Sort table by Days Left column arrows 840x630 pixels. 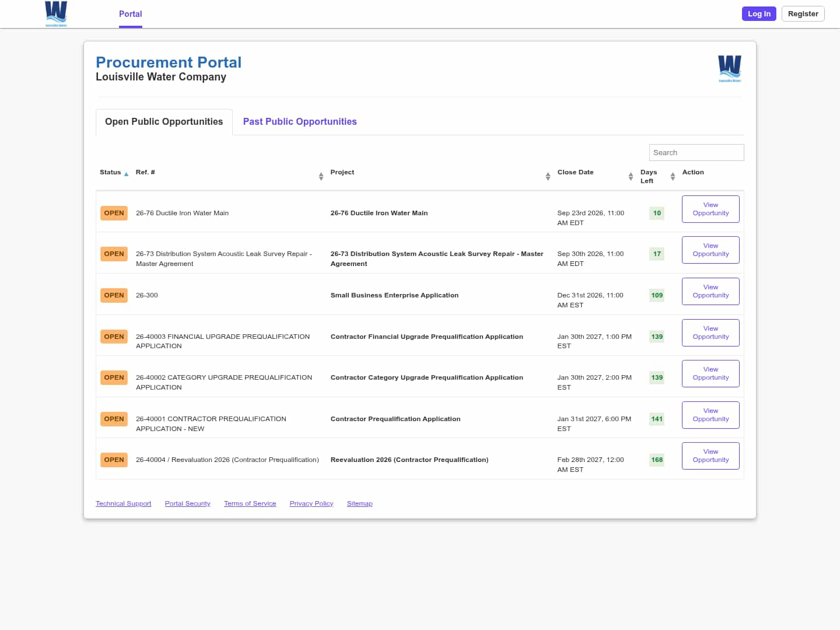tap(673, 176)
